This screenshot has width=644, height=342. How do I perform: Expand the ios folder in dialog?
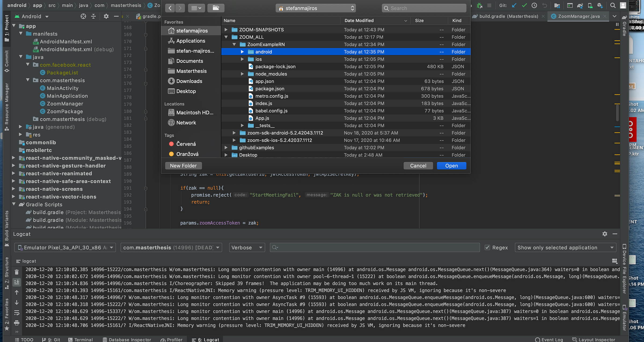click(242, 59)
